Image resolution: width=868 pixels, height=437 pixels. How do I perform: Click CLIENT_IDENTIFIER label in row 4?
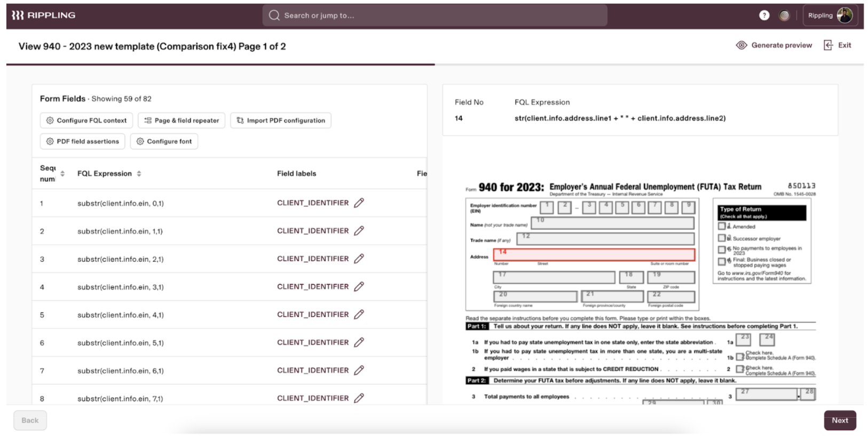[x=313, y=286]
